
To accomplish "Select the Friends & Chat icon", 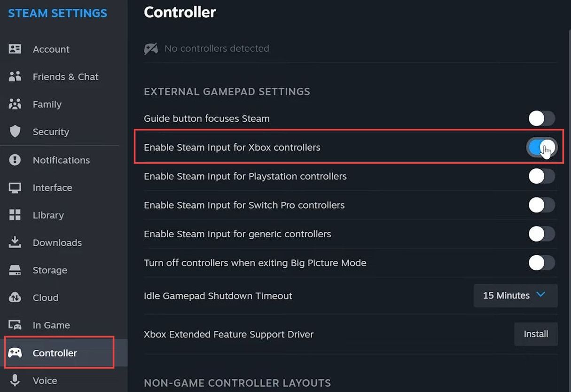I will (x=14, y=77).
